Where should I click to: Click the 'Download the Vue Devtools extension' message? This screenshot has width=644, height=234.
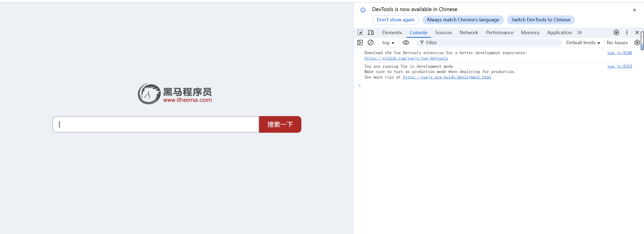[446, 53]
